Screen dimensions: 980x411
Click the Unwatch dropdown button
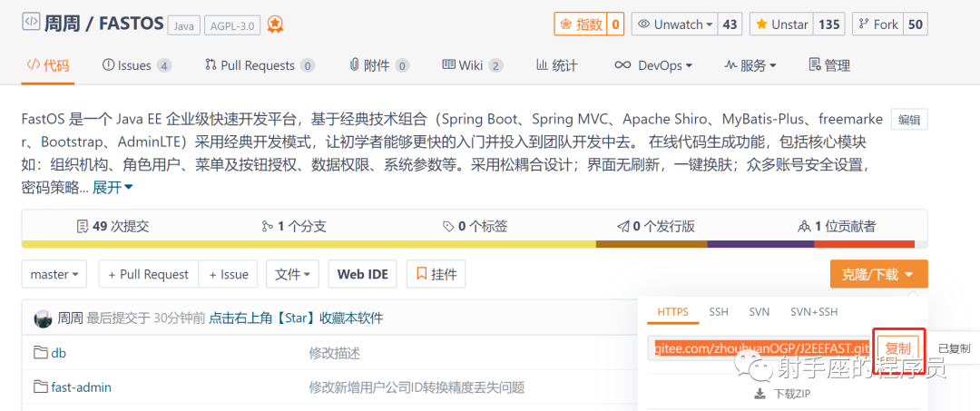coord(674,24)
